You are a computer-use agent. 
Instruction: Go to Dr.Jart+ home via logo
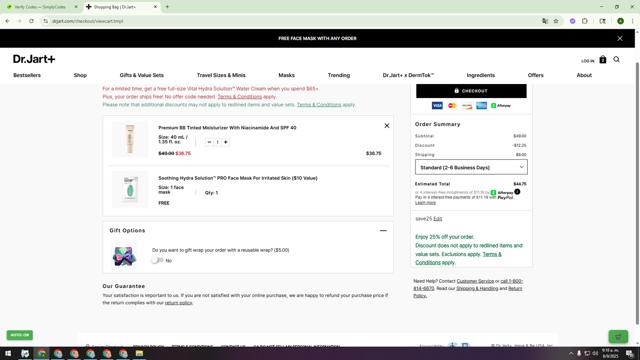34,59
